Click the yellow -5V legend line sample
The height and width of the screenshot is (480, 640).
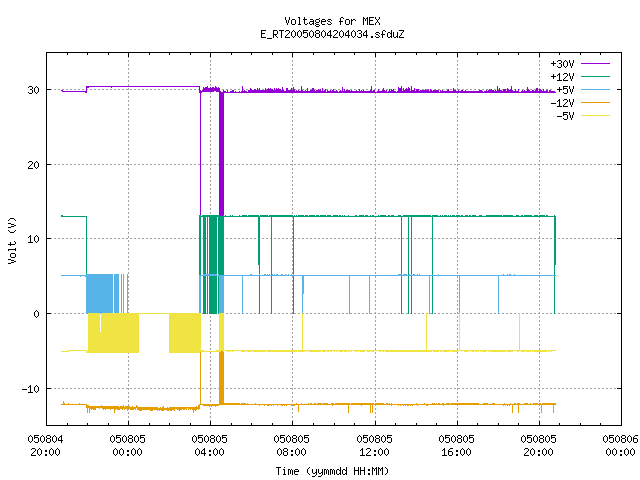595,116
